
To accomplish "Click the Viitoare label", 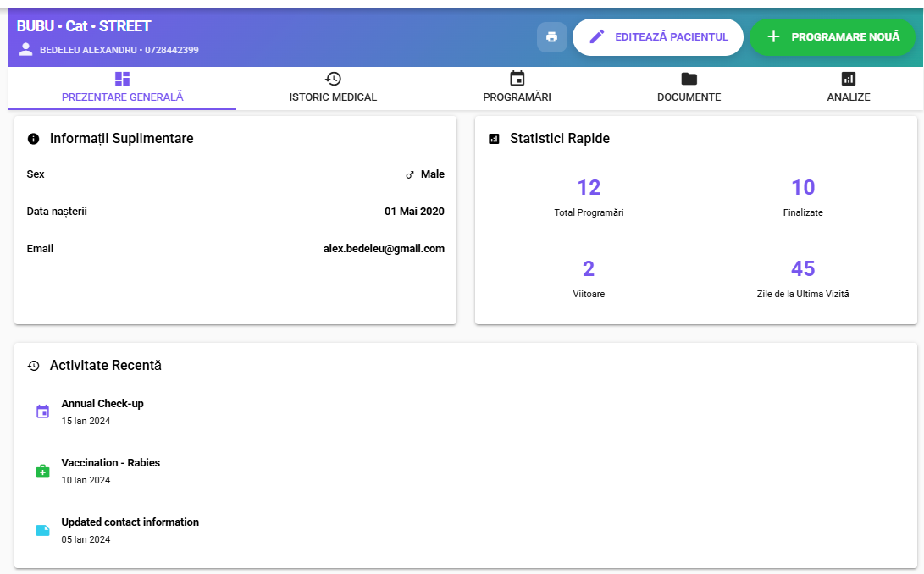I will [x=589, y=294].
